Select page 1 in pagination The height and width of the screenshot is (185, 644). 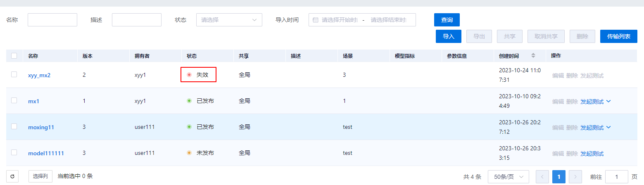pos(559,177)
